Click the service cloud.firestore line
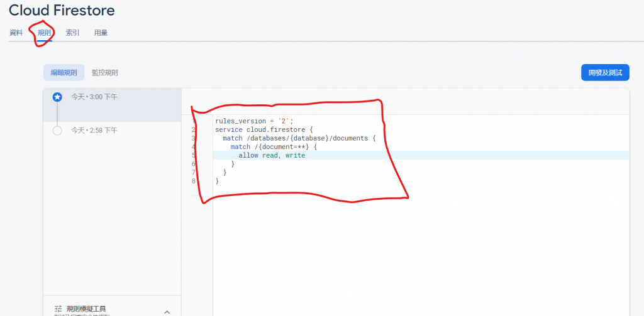This screenshot has height=316, width=644. point(264,129)
